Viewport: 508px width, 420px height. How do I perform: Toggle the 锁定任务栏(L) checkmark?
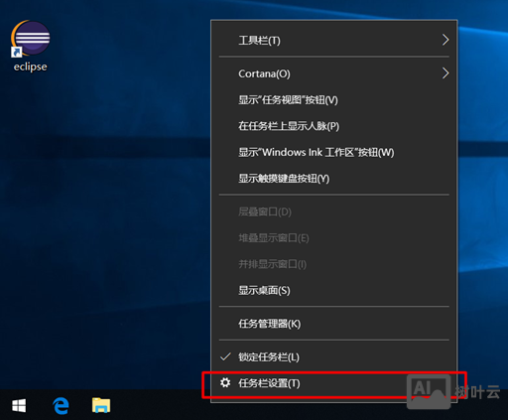[225, 356]
